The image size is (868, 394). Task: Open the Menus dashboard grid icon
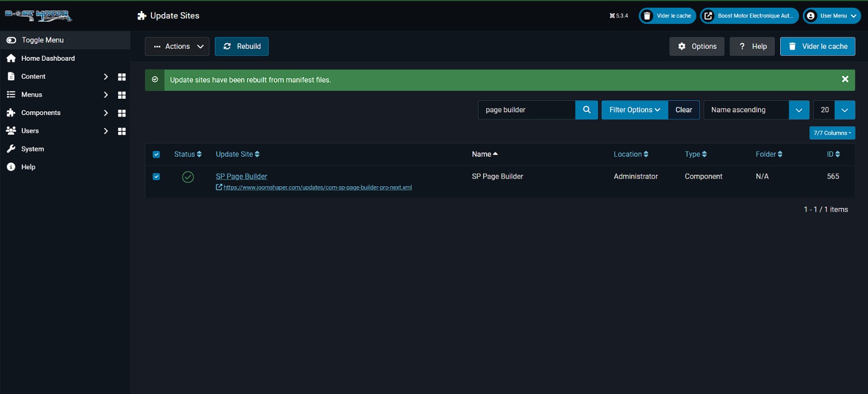pyautogui.click(x=122, y=95)
